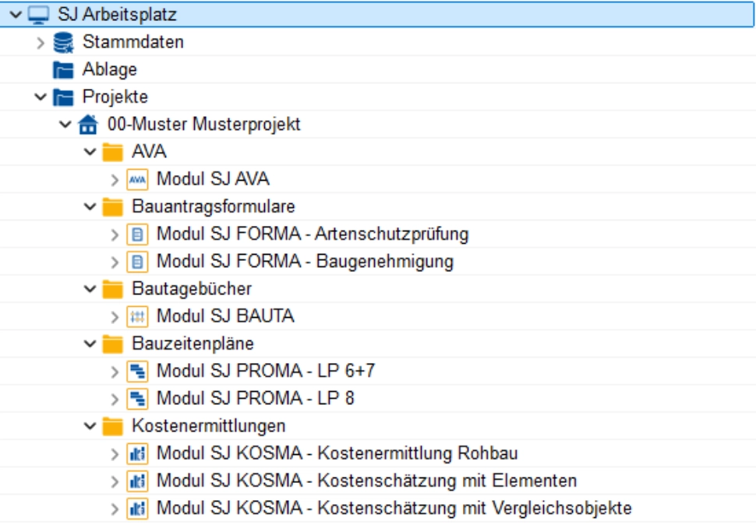Click the Stammdaten database icon

tap(63, 42)
